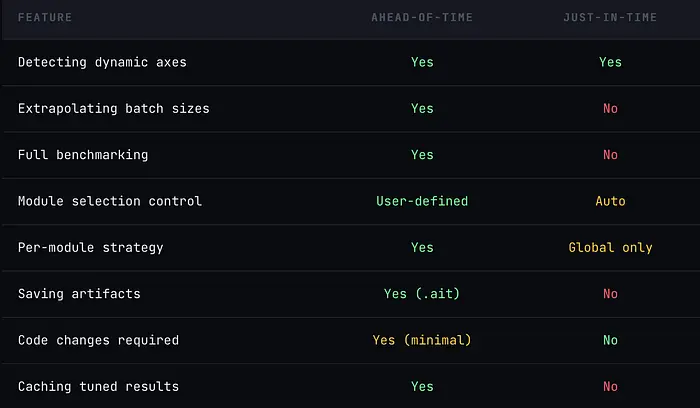Click the Saving artifacts row label

click(x=78, y=294)
